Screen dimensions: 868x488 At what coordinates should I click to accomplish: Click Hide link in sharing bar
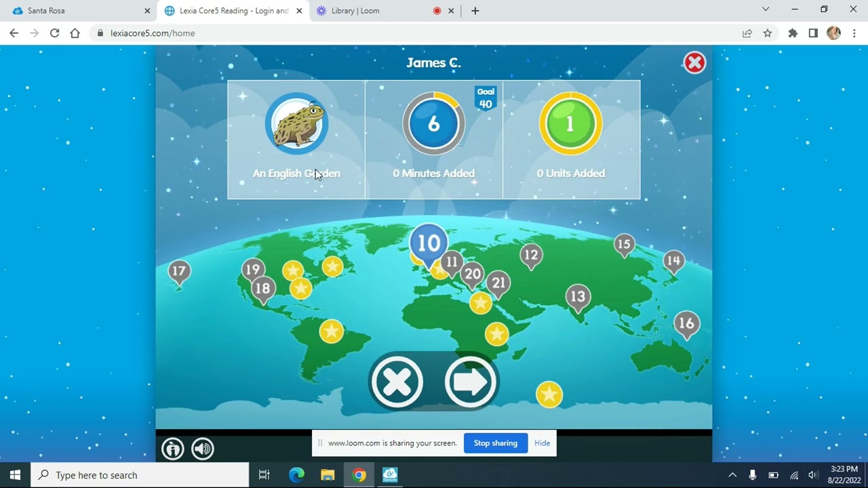pyautogui.click(x=542, y=443)
